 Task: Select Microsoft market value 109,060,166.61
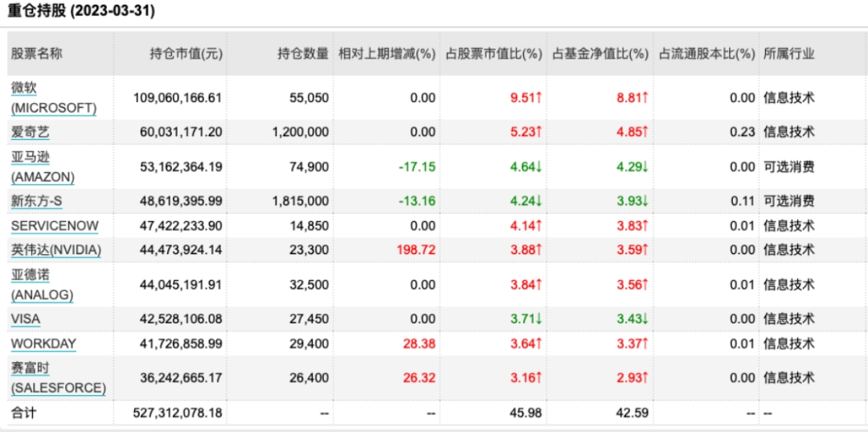click(178, 98)
